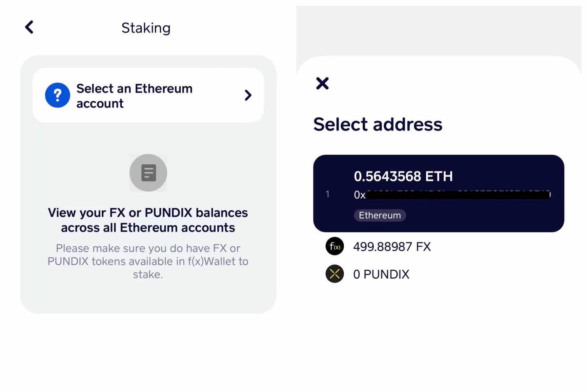Tap the 0.5643568 ETH balance text
This screenshot has width=587, height=392.
click(403, 176)
